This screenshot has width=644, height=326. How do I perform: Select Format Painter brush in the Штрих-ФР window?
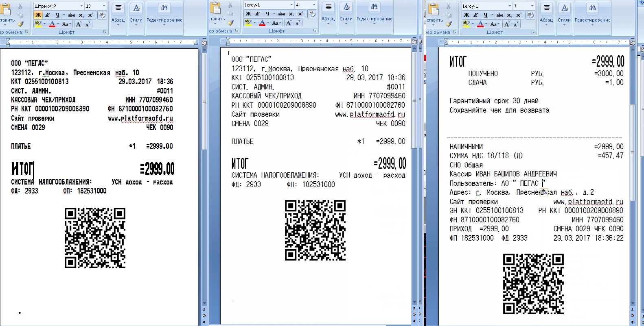[21, 24]
